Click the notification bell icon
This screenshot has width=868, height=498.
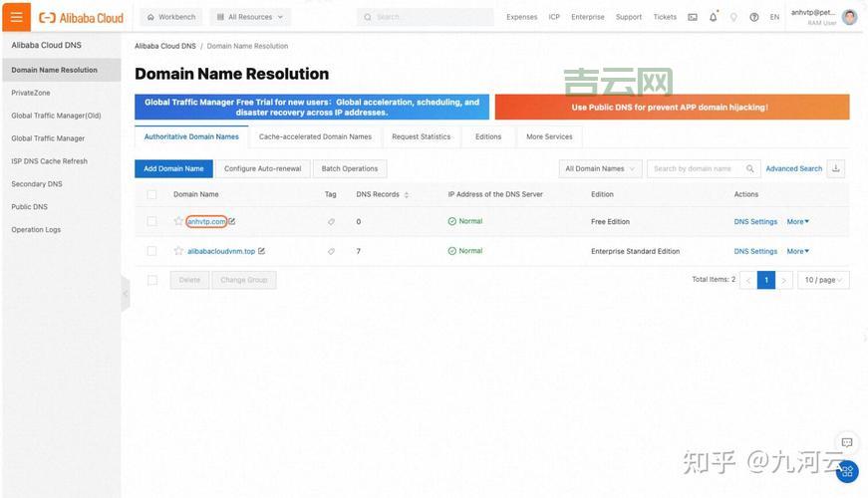713,17
